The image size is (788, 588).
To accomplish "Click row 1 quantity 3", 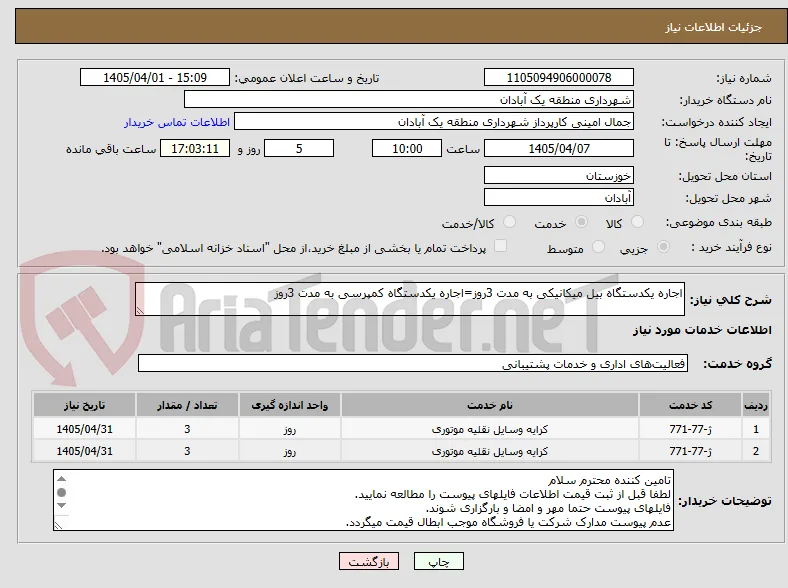I will pyautogui.click(x=187, y=429).
